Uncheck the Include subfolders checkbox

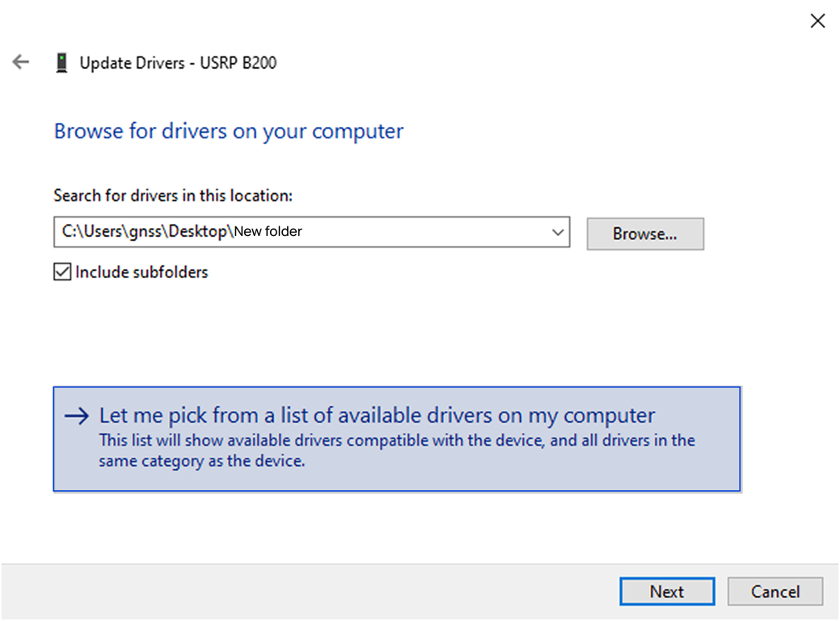[x=62, y=272]
